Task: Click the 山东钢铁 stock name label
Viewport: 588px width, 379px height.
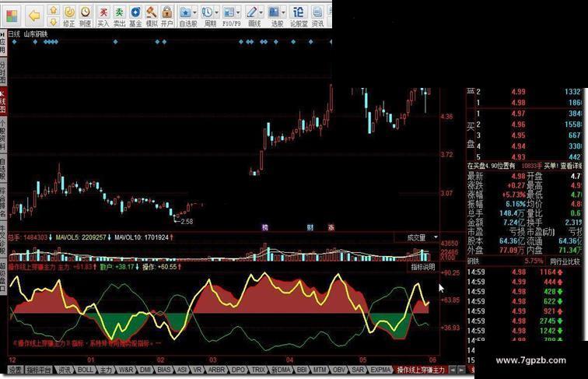Action: 36,33
